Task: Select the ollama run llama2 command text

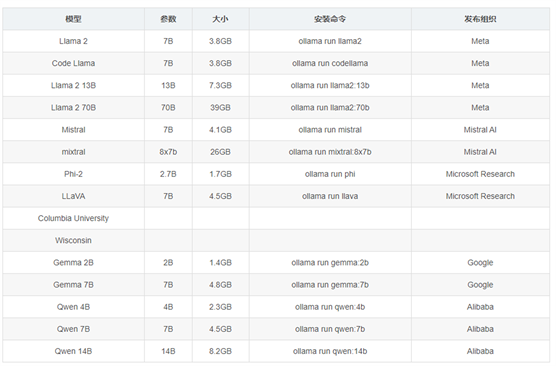Action: click(x=330, y=41)
